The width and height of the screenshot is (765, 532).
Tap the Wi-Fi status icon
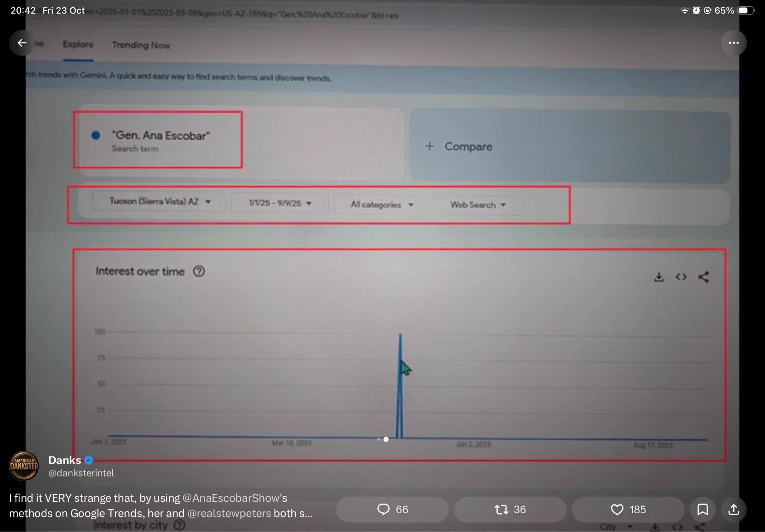click(684, 10)
